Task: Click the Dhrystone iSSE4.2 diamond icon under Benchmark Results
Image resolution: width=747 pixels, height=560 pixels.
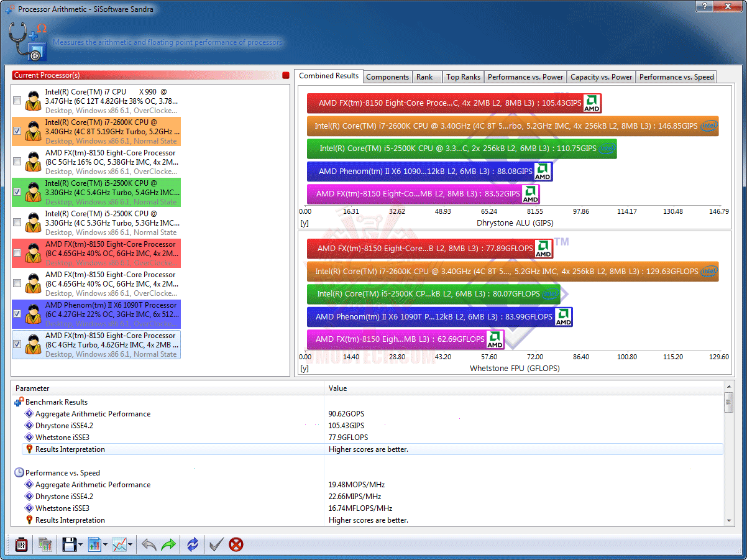Action: point(29,426)
